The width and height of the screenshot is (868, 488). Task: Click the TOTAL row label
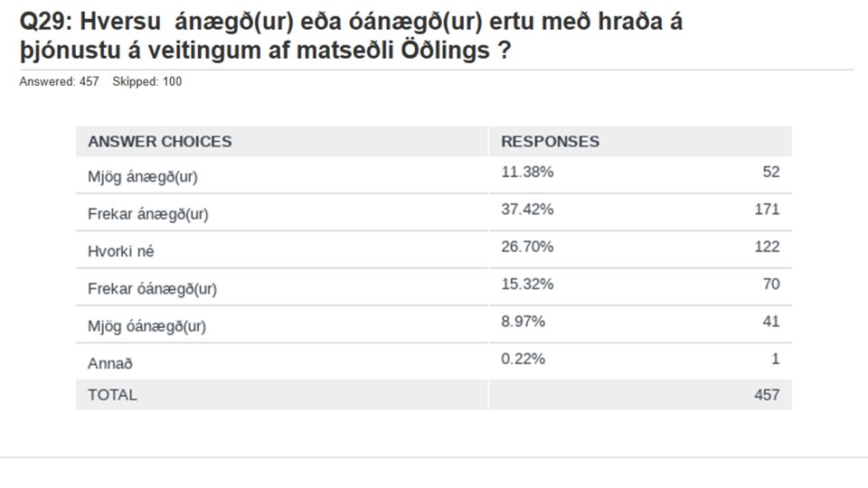coord(112,395)
